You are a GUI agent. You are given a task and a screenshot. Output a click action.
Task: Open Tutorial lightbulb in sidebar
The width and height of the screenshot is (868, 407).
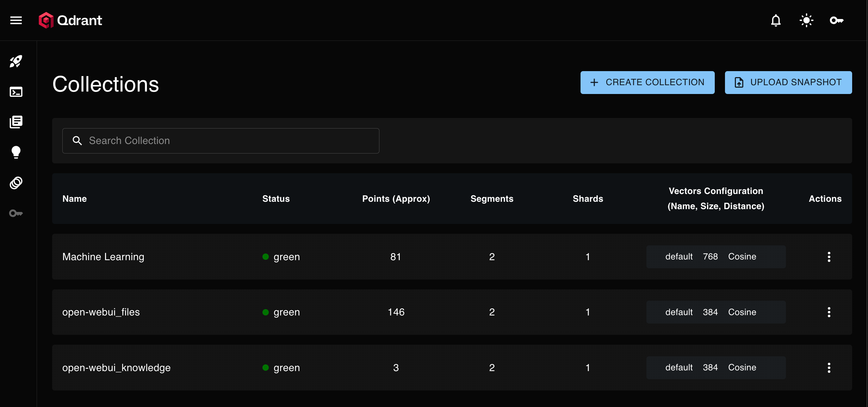pos(16,152)
